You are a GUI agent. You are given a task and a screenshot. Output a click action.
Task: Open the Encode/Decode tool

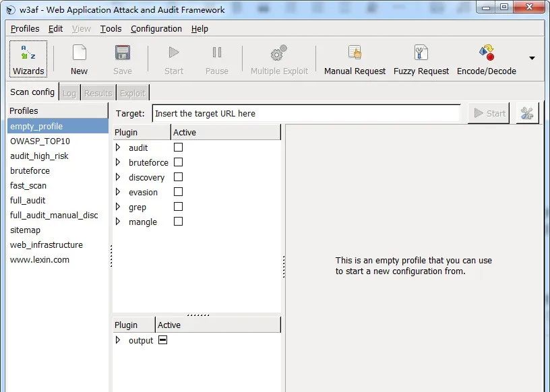(x=486, y=59)
